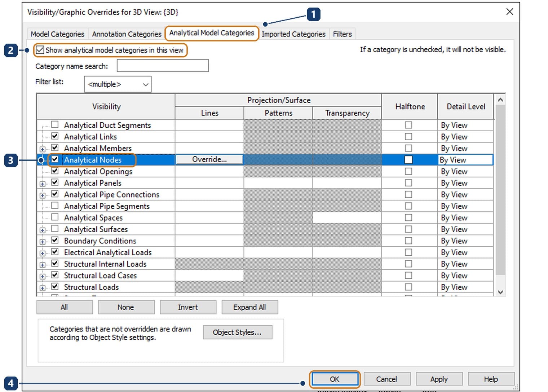The image size is (548, 392).
Task: Enable Halftone for Analytical Panels
Action: (x=408, y=182)
